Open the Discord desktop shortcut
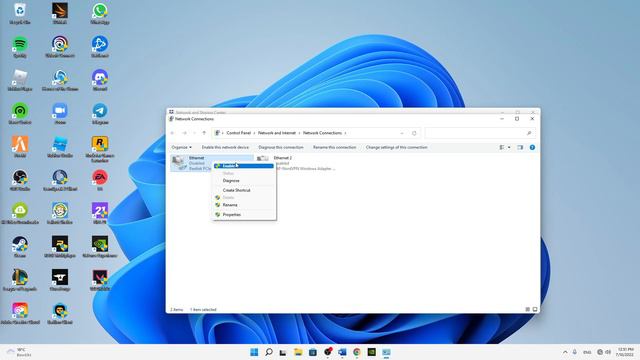 (x=100, y=80)
